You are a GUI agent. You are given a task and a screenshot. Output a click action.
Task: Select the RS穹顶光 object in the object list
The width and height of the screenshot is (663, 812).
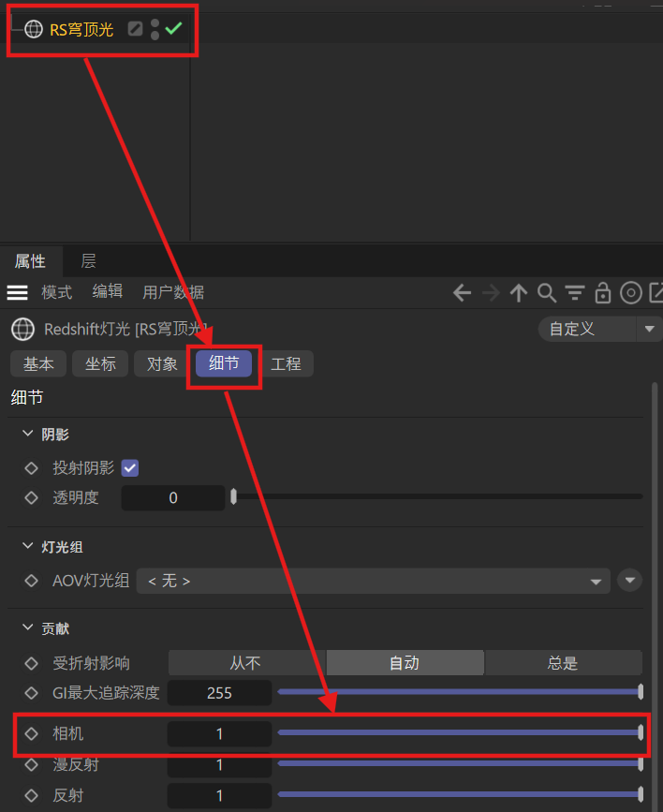81,30
